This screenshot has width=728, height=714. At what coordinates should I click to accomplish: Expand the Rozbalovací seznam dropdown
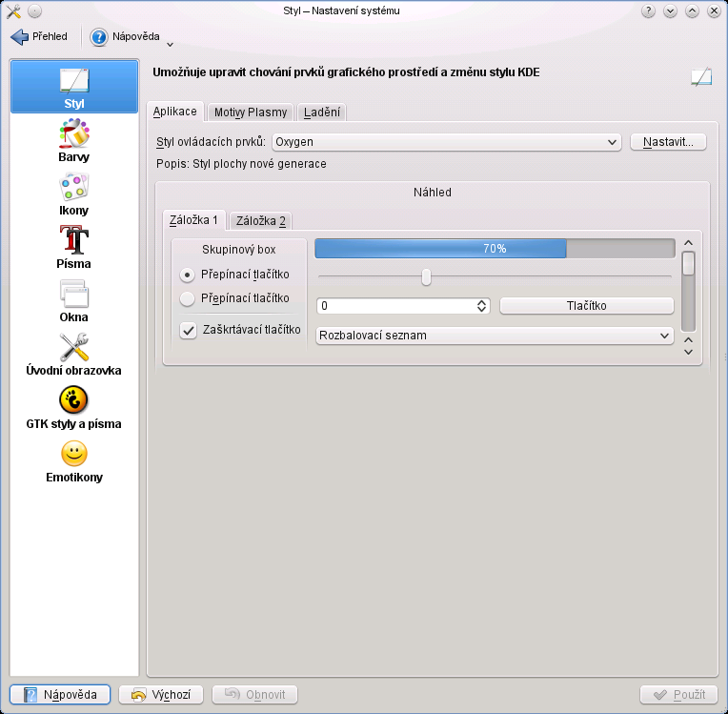point(495,336)
